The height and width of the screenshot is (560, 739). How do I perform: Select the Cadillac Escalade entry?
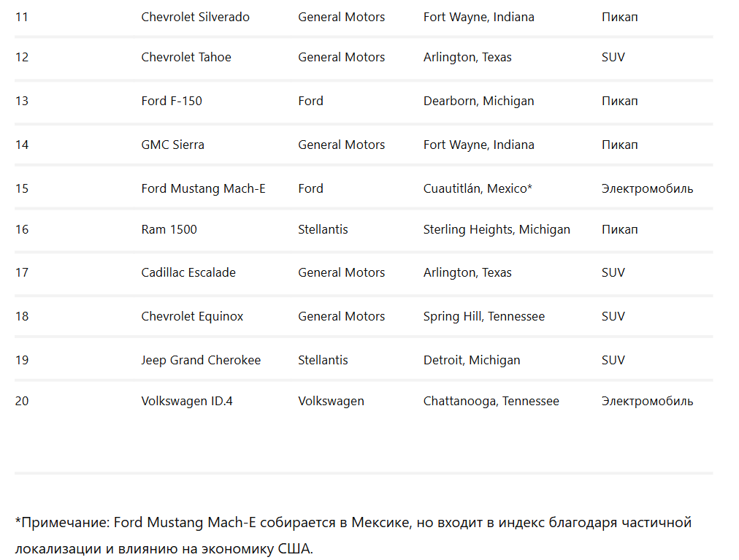188,272
